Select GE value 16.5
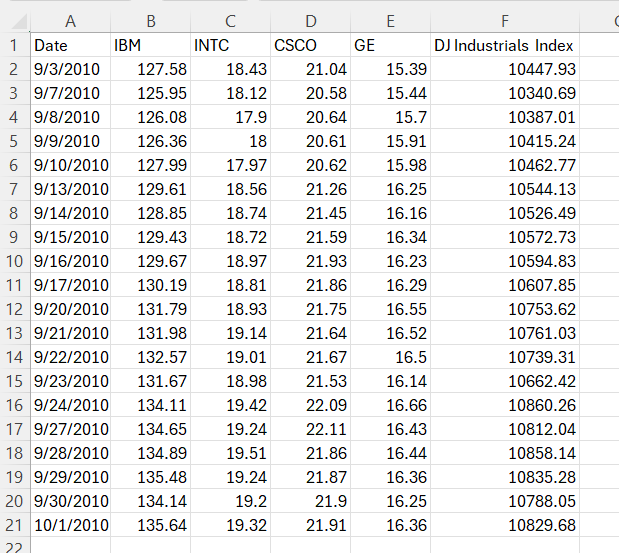The height and width of the screenshot is (553, 619). click(x=390, y=357)
